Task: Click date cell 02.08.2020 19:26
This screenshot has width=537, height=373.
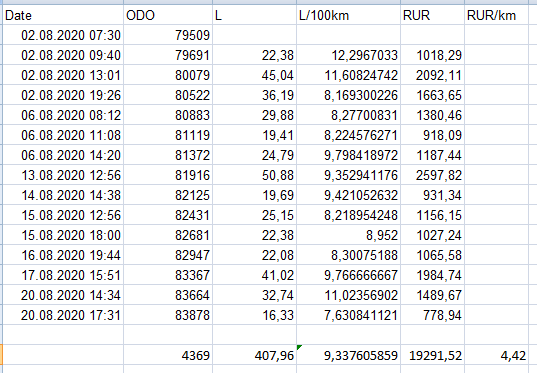Action: pyautogui.click(x=63, y=95)
